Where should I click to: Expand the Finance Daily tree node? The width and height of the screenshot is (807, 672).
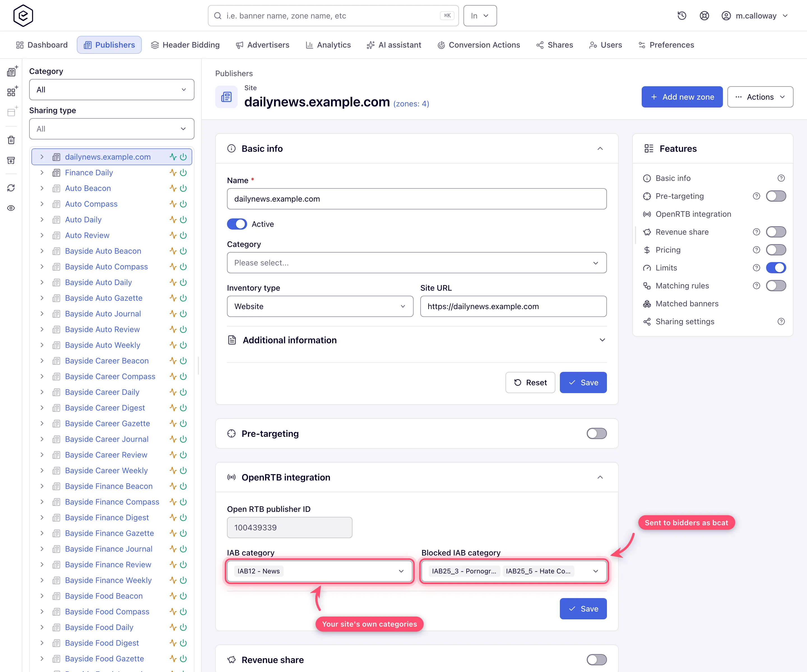pos(42,173)
